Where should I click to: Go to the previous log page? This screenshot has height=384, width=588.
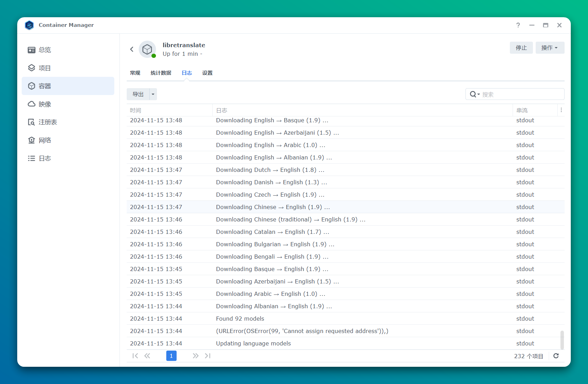[147, 356]
